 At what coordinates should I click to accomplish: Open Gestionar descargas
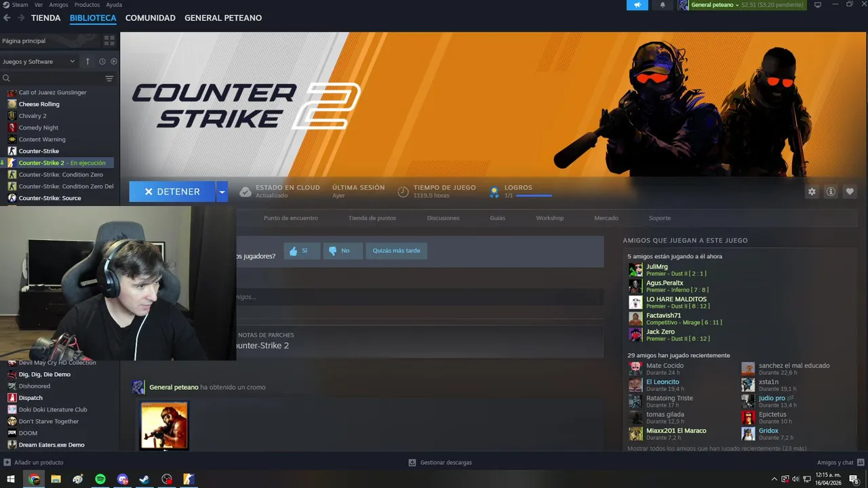point(440,463)
